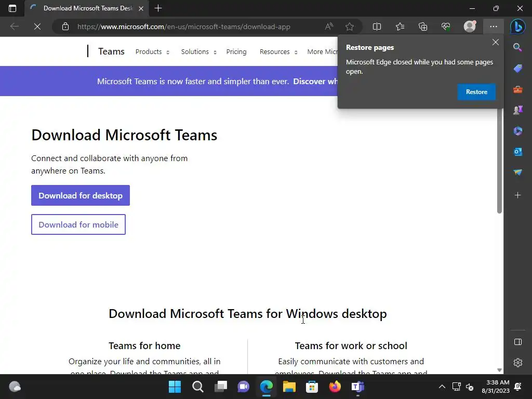
Task: Click Download for mobile
Action: tap(78, 224)
